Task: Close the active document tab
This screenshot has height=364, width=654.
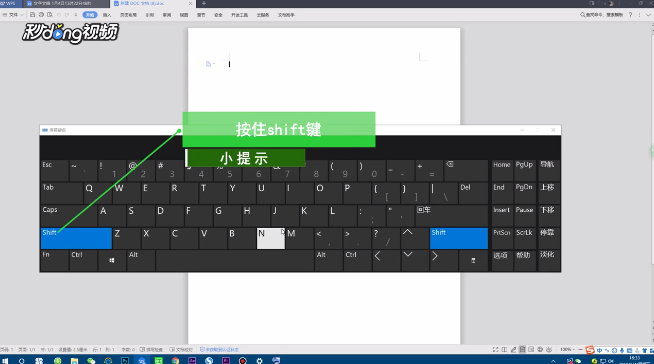Action: point(191,3)
